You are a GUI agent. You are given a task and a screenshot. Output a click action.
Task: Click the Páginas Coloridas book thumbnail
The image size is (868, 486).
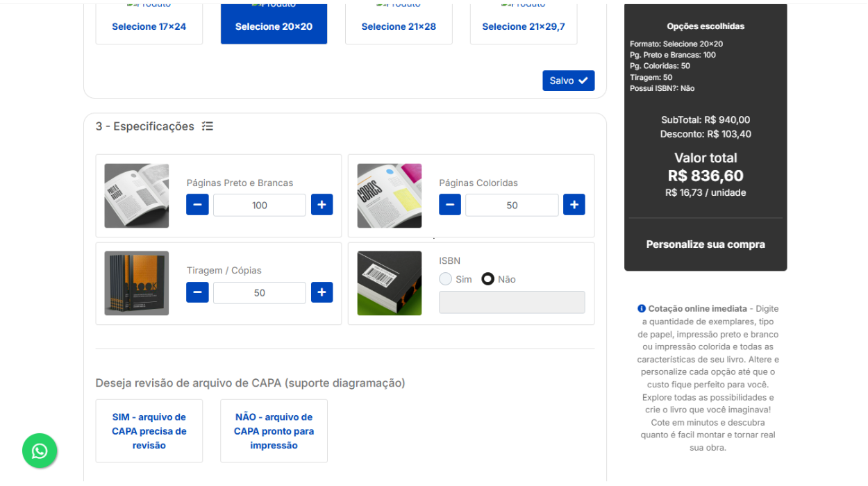(x=389, y=196)
